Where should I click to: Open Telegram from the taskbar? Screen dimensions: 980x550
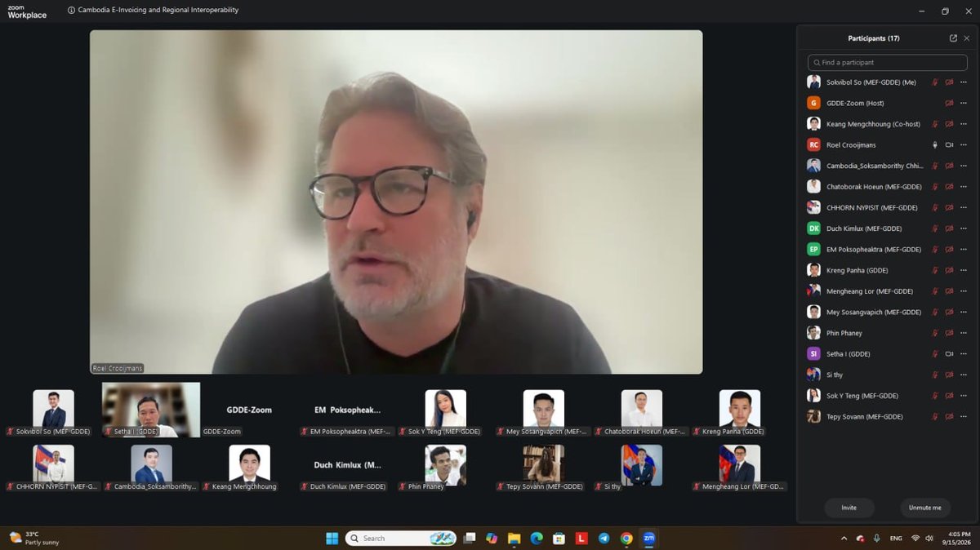(604, 539)
